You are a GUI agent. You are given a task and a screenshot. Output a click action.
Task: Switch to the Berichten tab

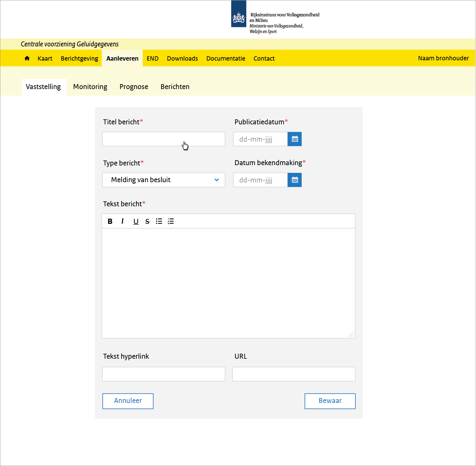175,87
